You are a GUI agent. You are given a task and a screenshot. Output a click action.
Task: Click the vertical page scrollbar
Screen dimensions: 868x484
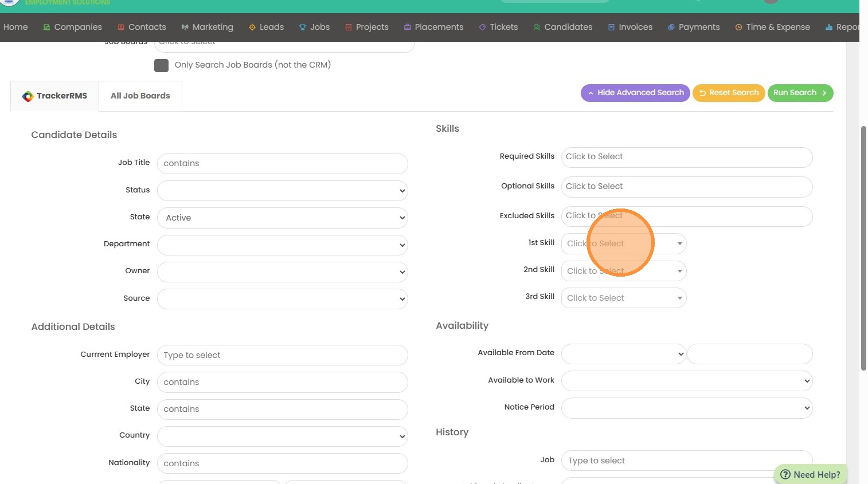tap(863, 247)
